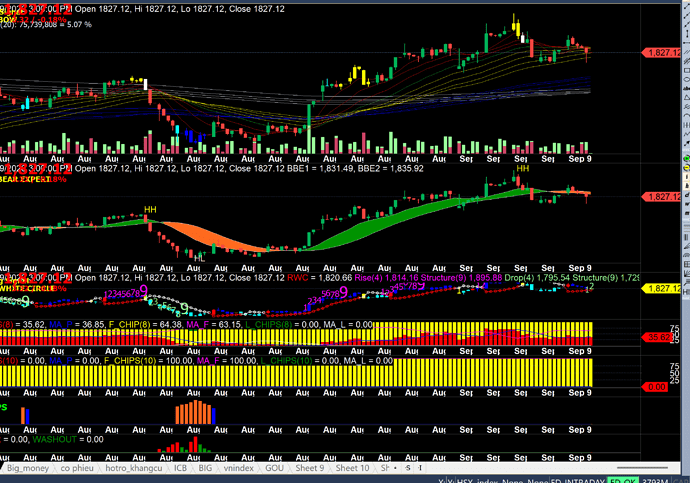Open the co phieu sheet tab

pyautogui.click(x=77, y=468)
